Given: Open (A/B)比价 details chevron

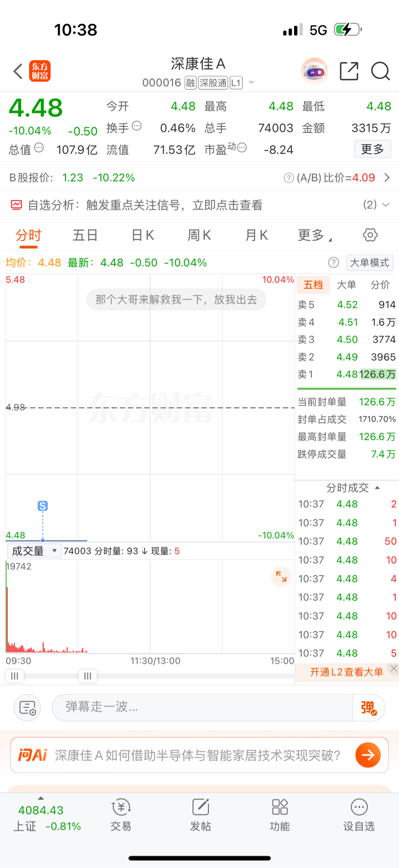Looking at the screenshot, I should 387,178.
